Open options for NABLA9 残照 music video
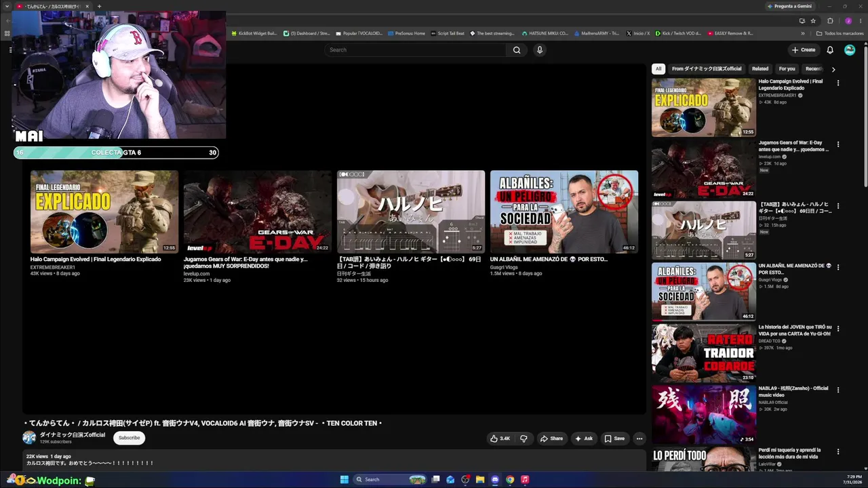The height and width of the screenshot is (488, 868). coord(838,390)
